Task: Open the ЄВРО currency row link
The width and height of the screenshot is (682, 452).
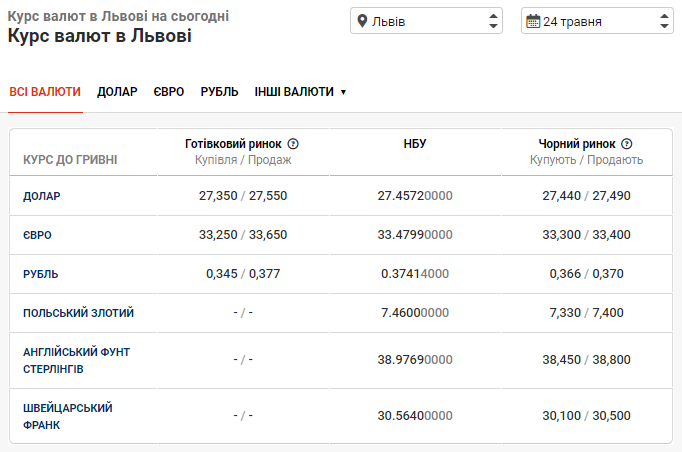Action: point(37,235)
